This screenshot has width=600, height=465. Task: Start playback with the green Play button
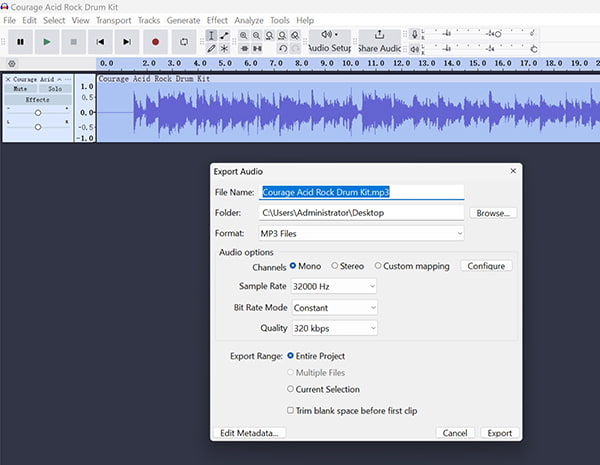[47, 42]
